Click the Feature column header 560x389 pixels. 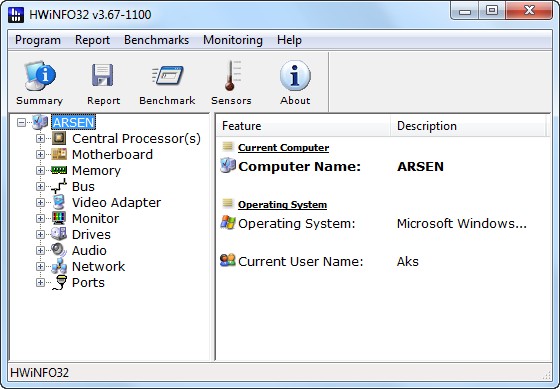click(303, 126)
